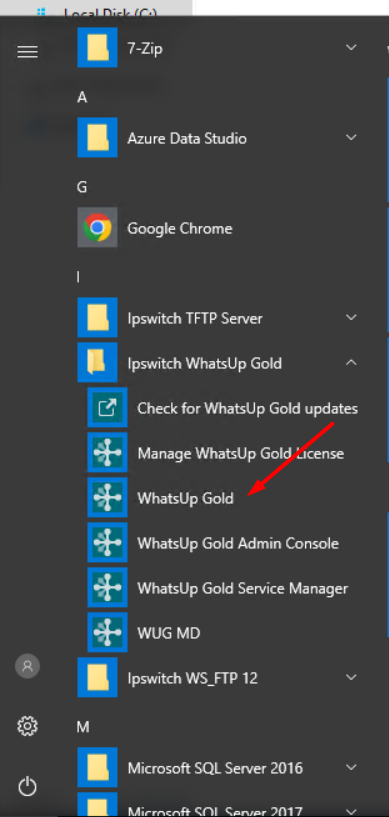Click the 7-Zip folder icon

click(x=97, y=48)
